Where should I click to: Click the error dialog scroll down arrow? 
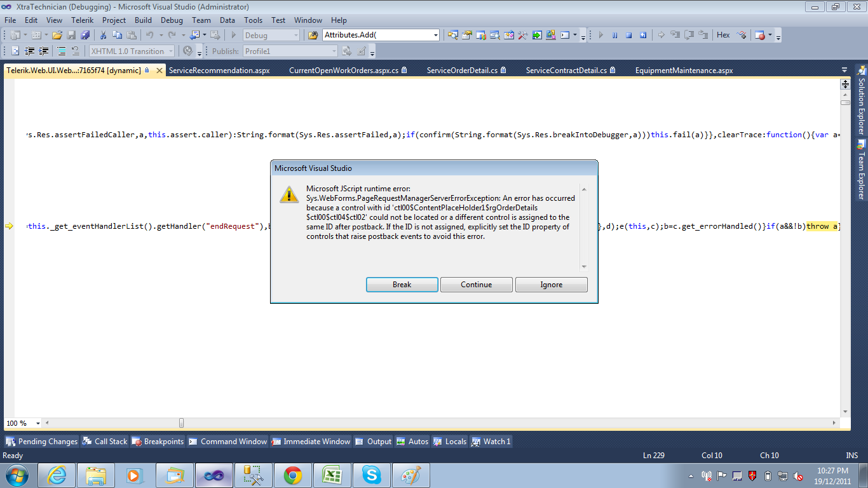(x=584, y=267)
